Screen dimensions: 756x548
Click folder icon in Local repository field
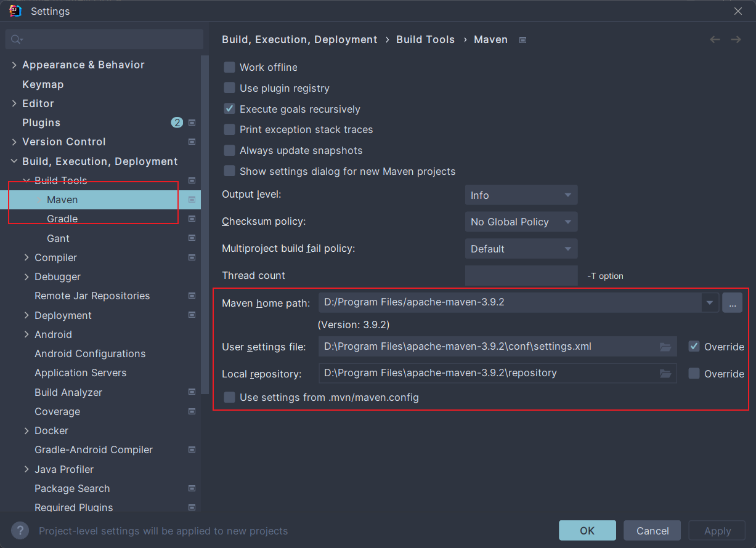665,373
